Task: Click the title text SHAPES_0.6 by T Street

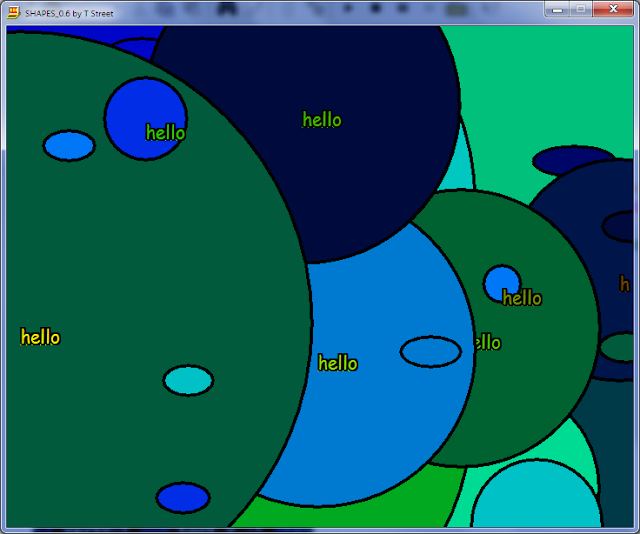Action: 69,13
